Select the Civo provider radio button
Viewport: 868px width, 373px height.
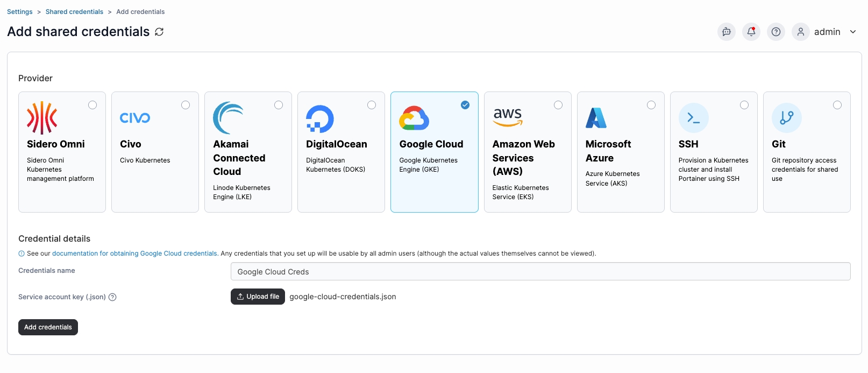click(x=186, y=105)
